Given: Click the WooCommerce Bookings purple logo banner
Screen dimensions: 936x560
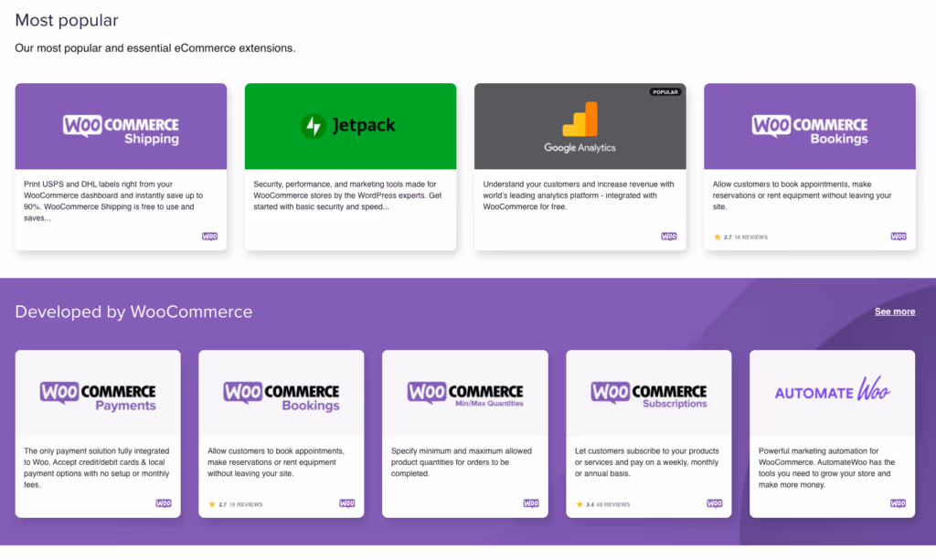Looking at the screenshot, I should (x=809, y=125).
